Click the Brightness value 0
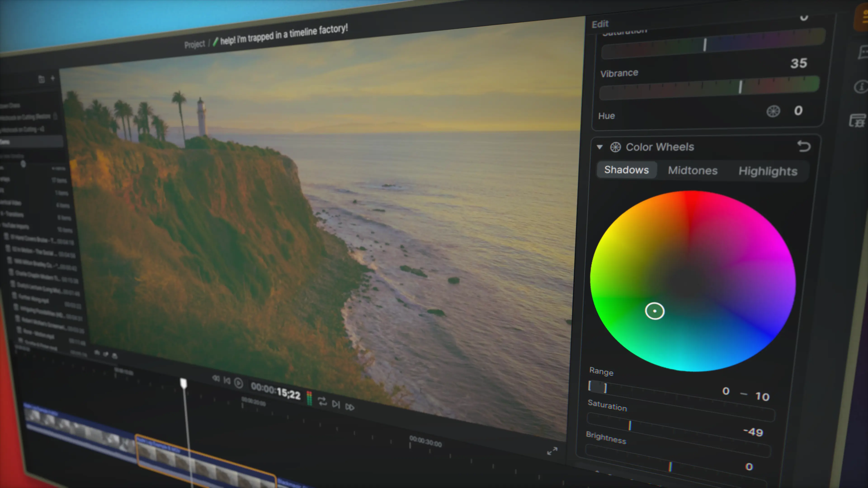Screen dimensions: 868x488 (749, 467)
